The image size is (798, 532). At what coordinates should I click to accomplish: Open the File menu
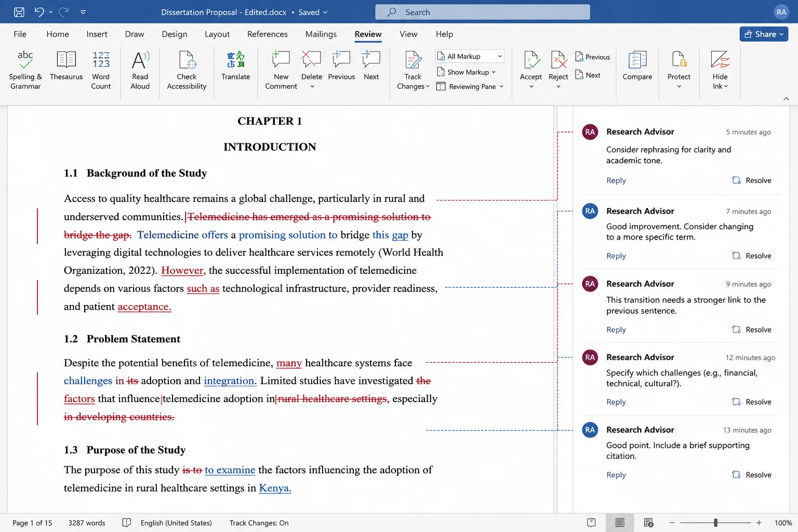(x=20, y=34)
